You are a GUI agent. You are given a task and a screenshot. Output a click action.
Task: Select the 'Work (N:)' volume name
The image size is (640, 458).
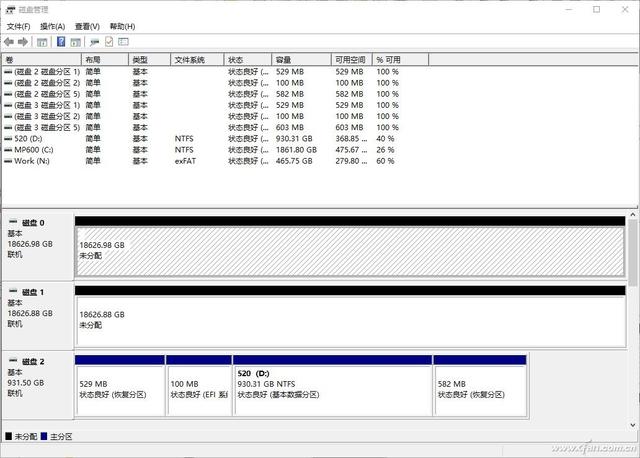point(32,161)
